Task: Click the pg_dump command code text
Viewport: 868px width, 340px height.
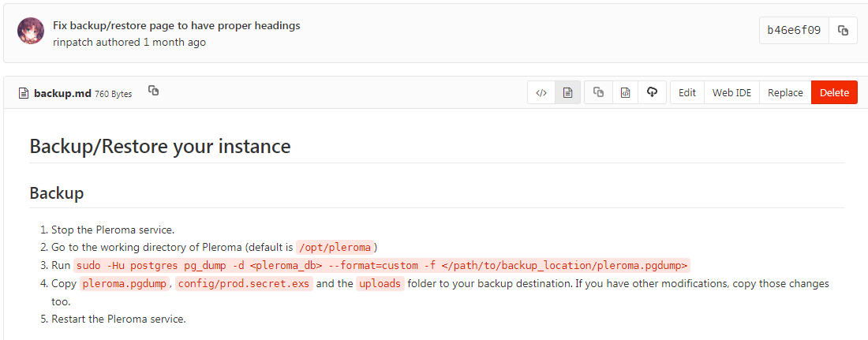Action: click(x=382, y=265)
